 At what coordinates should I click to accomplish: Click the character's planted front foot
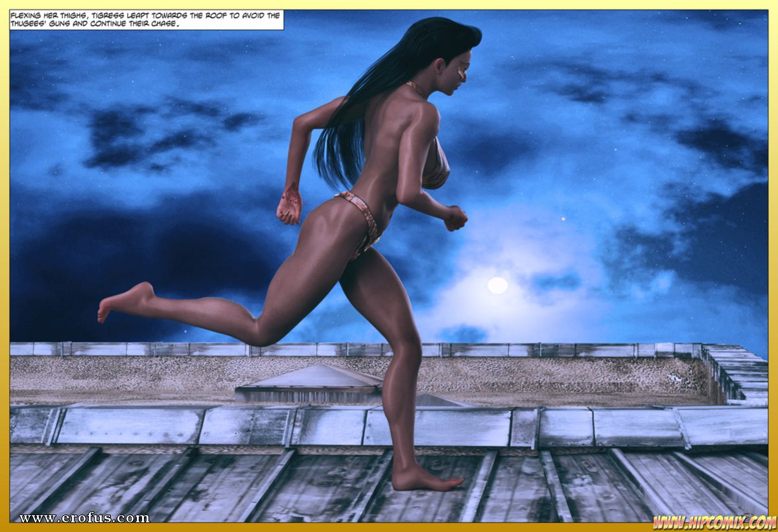point(425,480)
